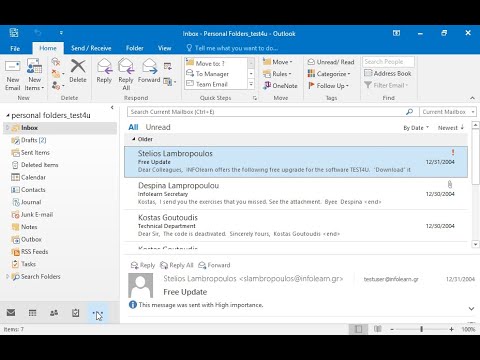The image size is (480, 360).
Task: Click Reply All in reading pane
Action: (x=177, y=265)
